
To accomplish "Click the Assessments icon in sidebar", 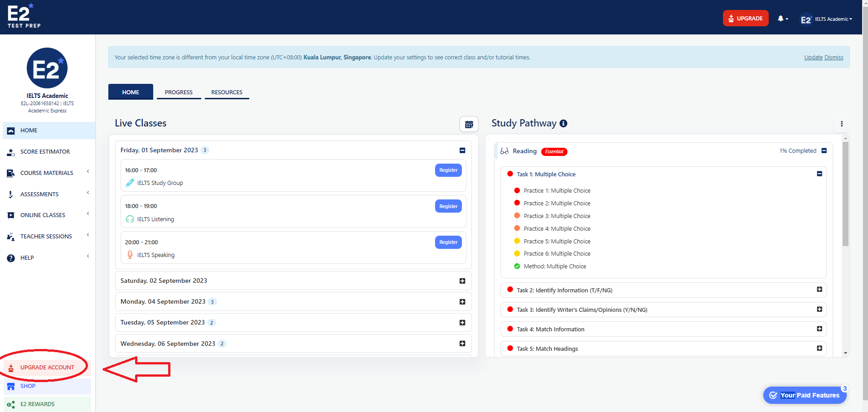I will tap(11, 194).
